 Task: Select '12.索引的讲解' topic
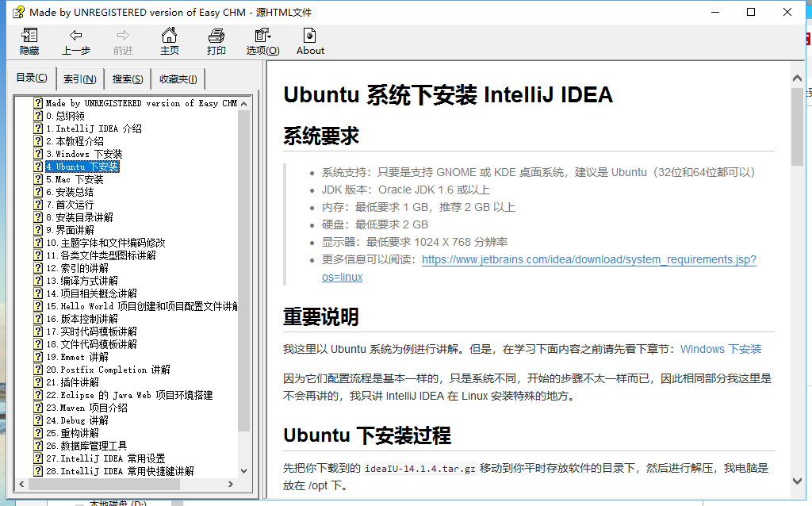pos(77,268)
